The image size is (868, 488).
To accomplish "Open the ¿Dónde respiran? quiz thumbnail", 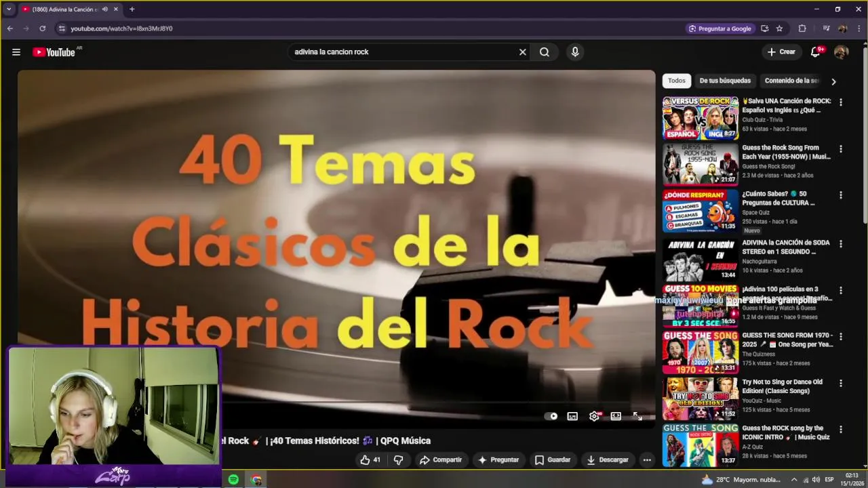I will (701, 210).
